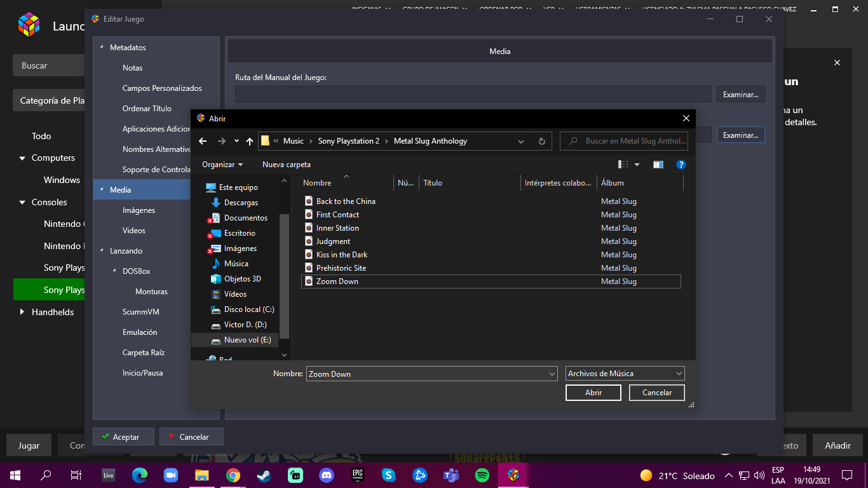Open the Categoría de Pla... dropdown
Screen dimensions: 868x488
tap(49, 100)
